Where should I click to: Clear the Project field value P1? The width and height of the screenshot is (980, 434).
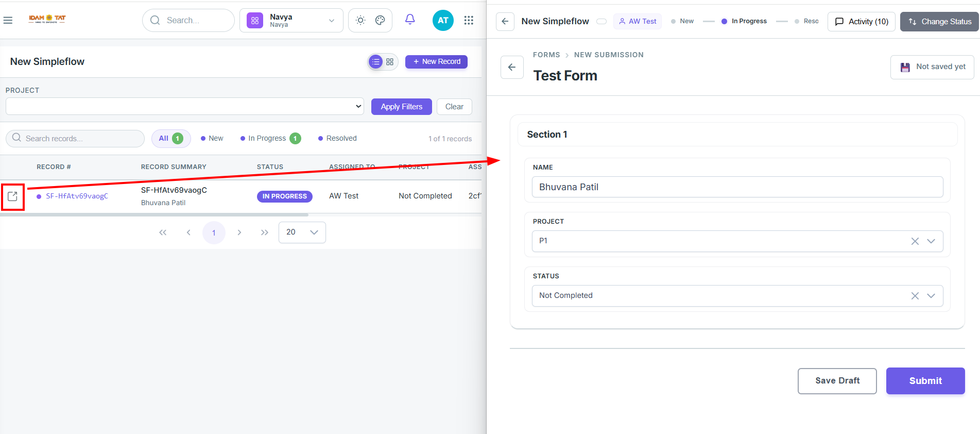pyautogui.click(x=915, y=241)
